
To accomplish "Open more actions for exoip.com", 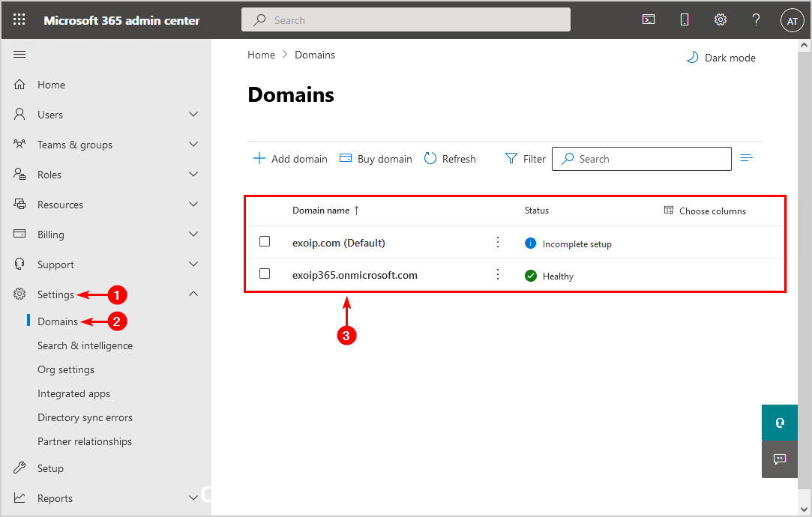I will [x=498, y=242].
